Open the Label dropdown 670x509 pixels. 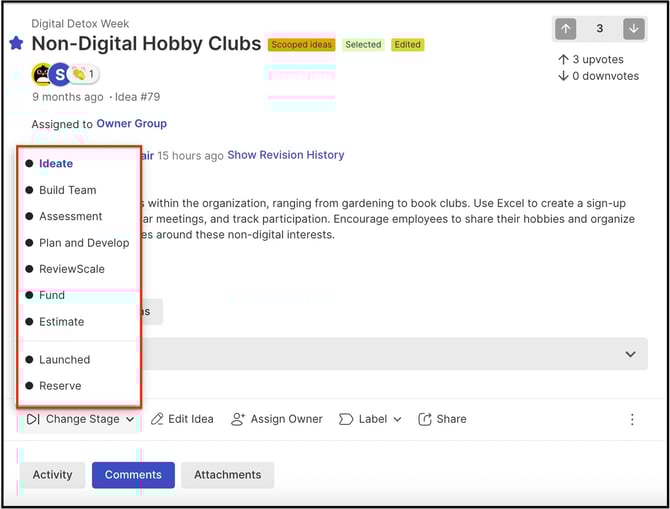pos(370,419)
